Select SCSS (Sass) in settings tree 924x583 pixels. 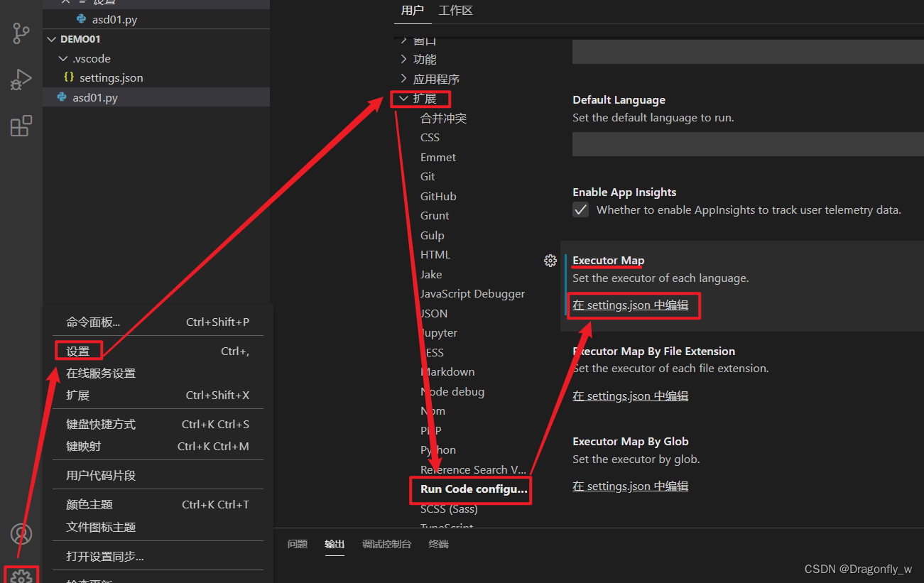click(449, 508)
